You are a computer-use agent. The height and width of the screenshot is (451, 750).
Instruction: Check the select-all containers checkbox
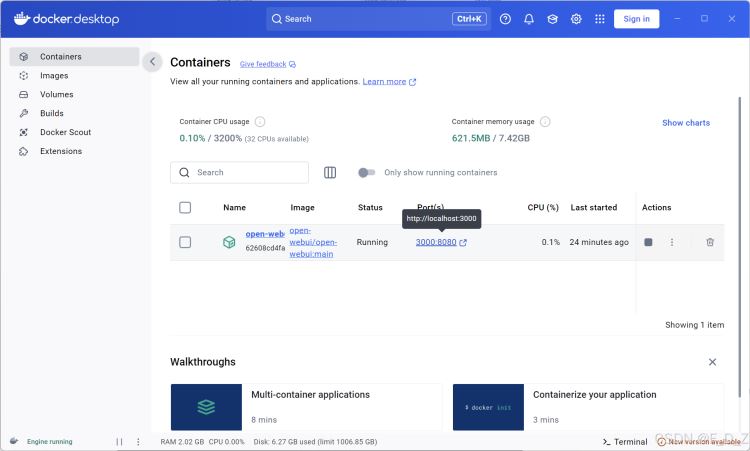pyautogui.click(x=185, y=208)
